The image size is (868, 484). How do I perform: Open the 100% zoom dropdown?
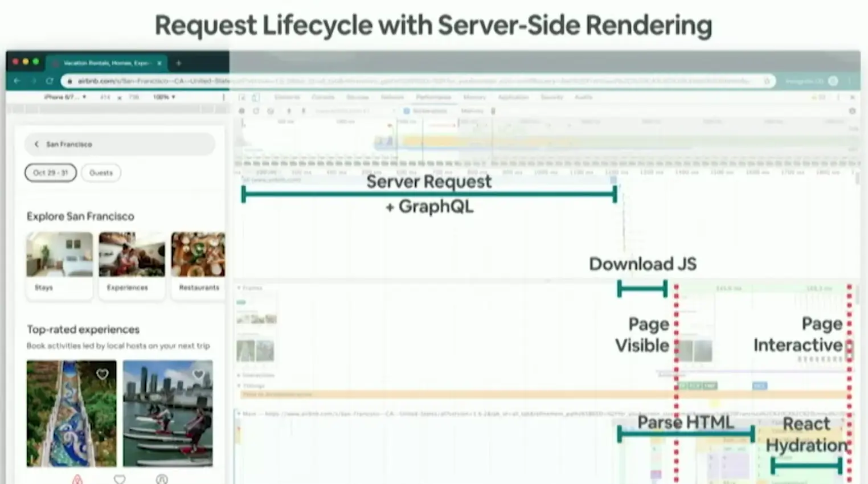coord(164,97)
